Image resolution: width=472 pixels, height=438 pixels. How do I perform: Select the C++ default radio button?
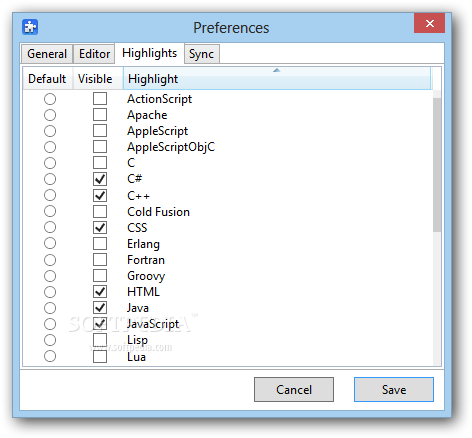click(50, 195)
